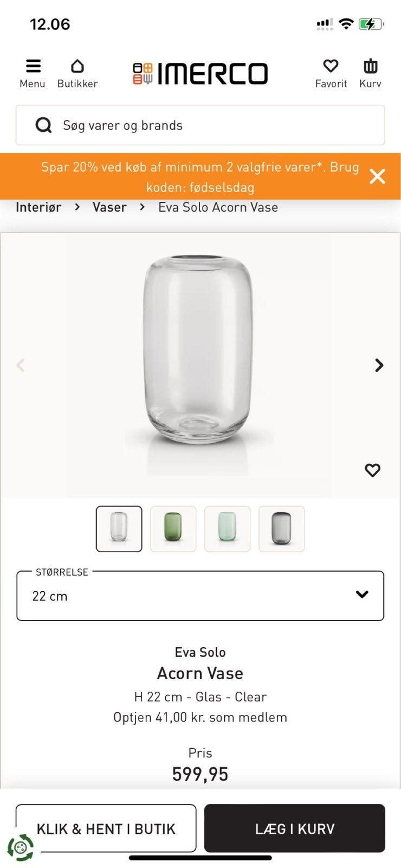Viewport: 401px width, 868px height.
Task: Open Favorit heart in header
Action: [x=331, y=67]
